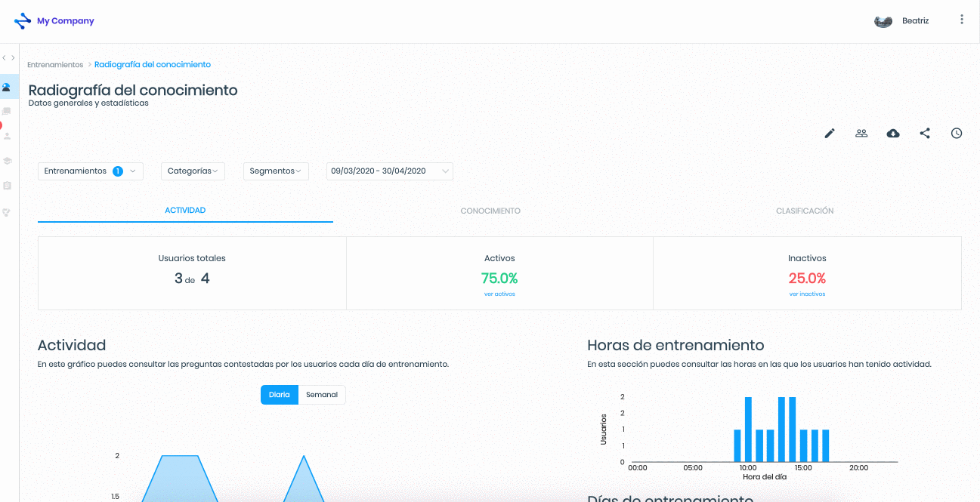Switch to the CLASIFICACIÓN tab

pyautogui.click(x=805, y=211)
